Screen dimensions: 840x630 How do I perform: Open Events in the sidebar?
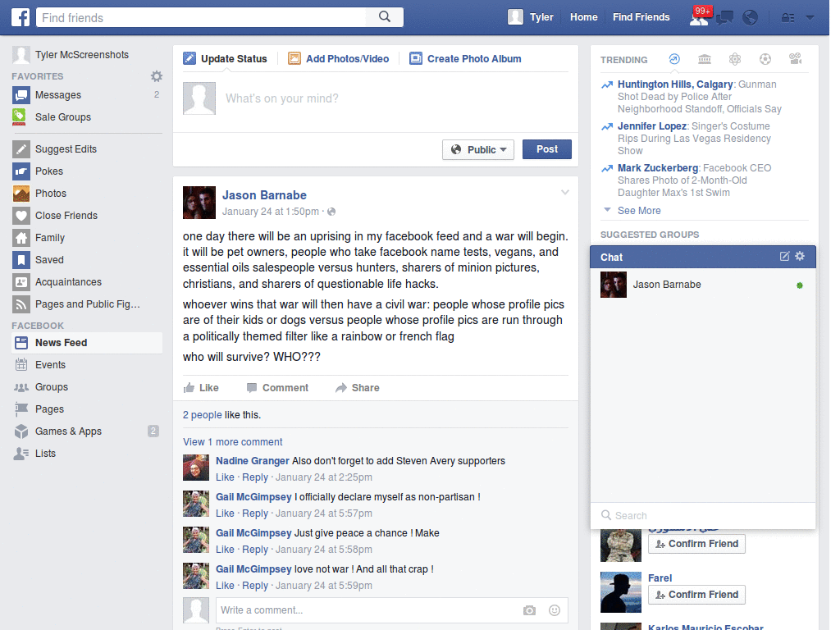pos(87,365)
